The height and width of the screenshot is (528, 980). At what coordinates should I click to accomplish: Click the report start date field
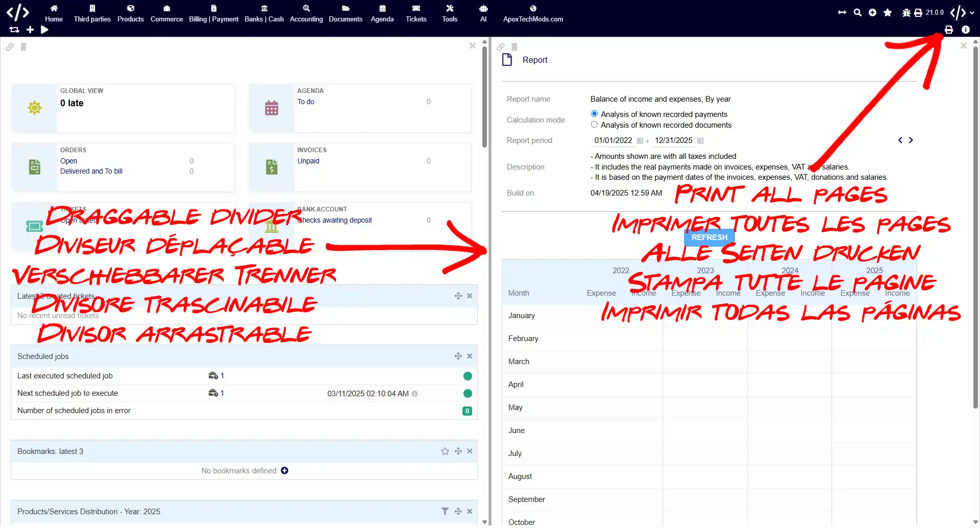coord(613,140)
